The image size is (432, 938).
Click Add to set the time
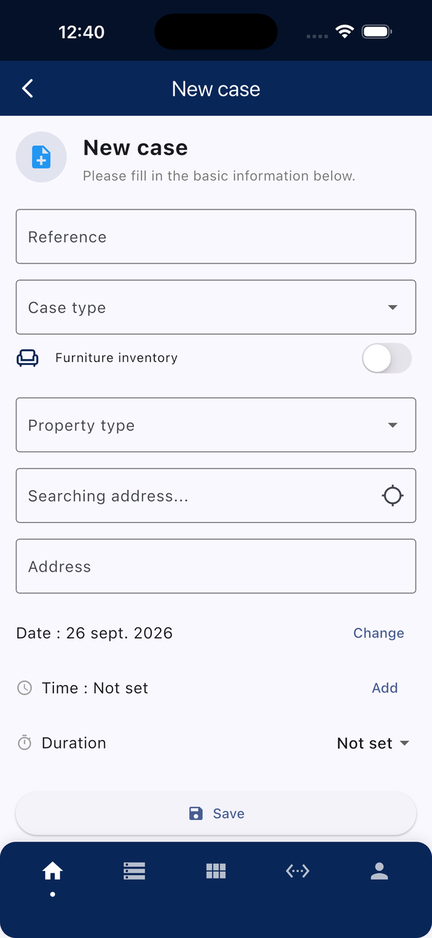coord(385,688)
